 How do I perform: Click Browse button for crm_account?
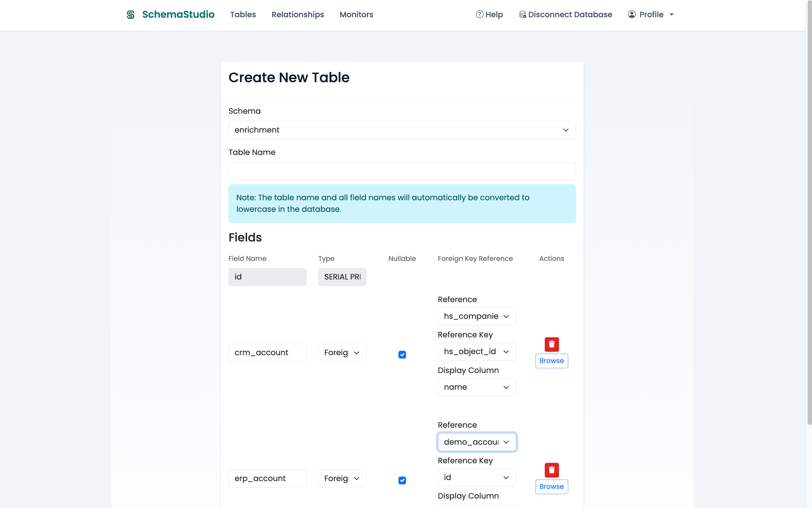[551, 361]
